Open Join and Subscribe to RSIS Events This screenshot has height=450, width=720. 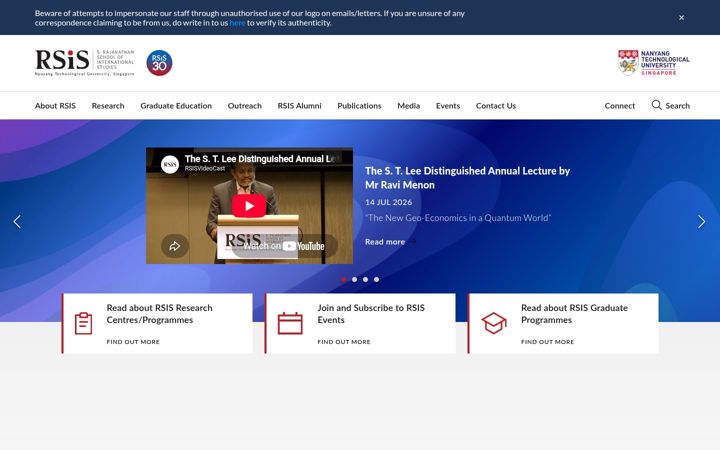(371, 314)
